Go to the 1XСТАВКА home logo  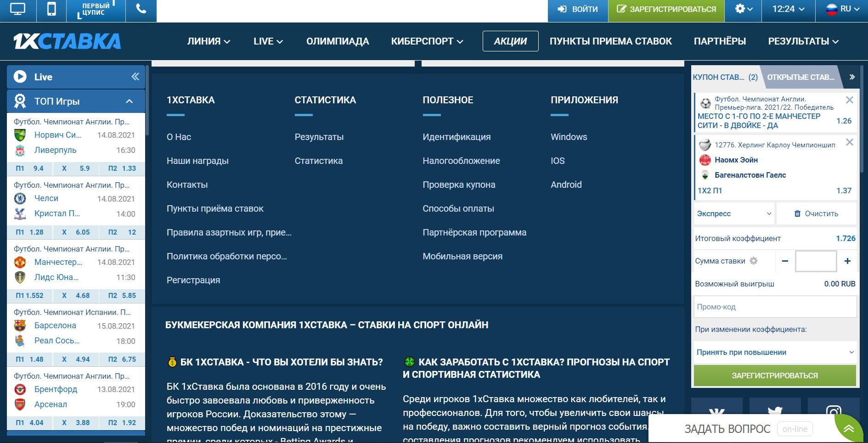pyautogui.click(x=67, y=41)
